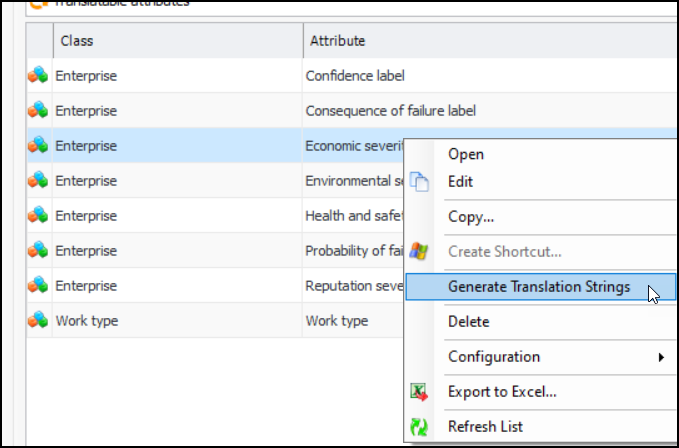Select the Confidence label attribute cell
This screenshot has width=679, height=448.
click(x=355, y=75)
